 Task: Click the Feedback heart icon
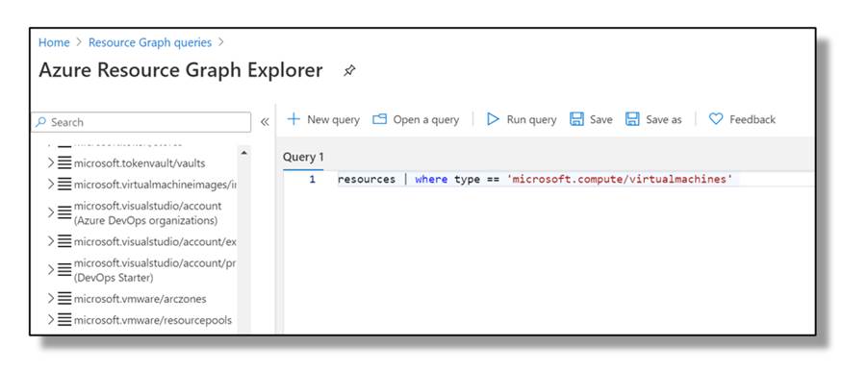tap(716, 119)
